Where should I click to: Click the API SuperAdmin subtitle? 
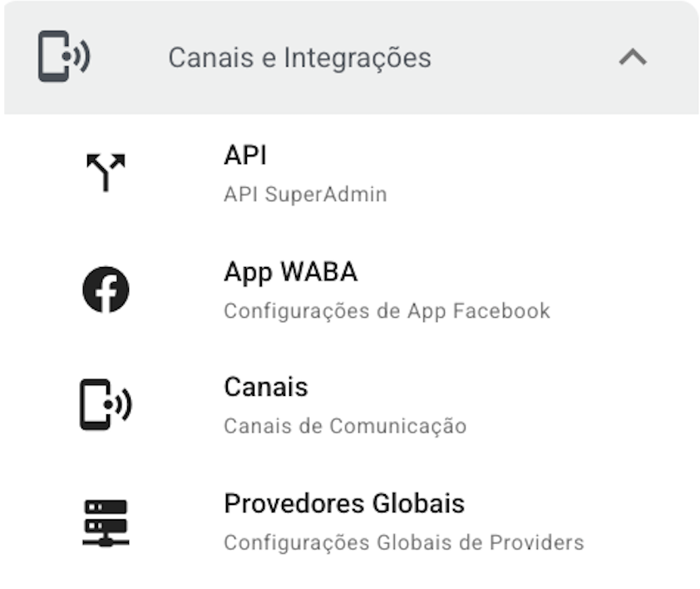(x=305, y=195)
